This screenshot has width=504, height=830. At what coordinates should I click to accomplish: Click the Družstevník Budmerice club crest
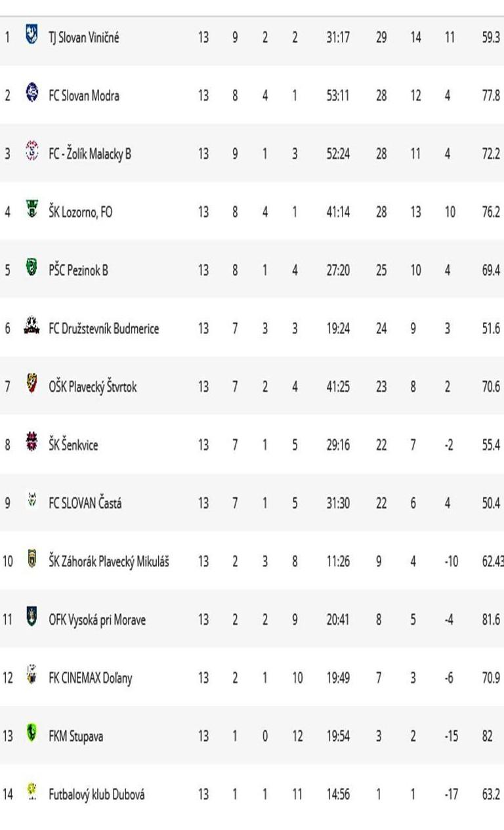click(x=31, y=325)
